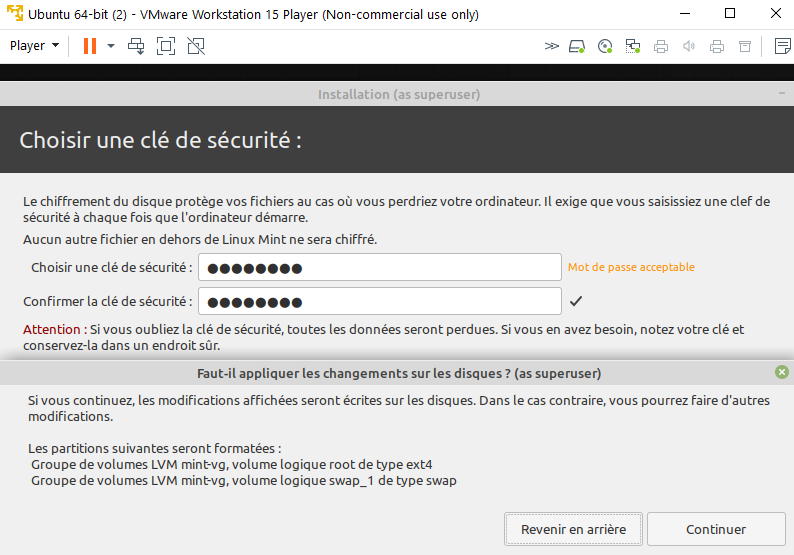Focus the 'Confirmer la clé de sécurité' field
The width and height of the screenshot is (794, 555).
[x=380, y=301]
